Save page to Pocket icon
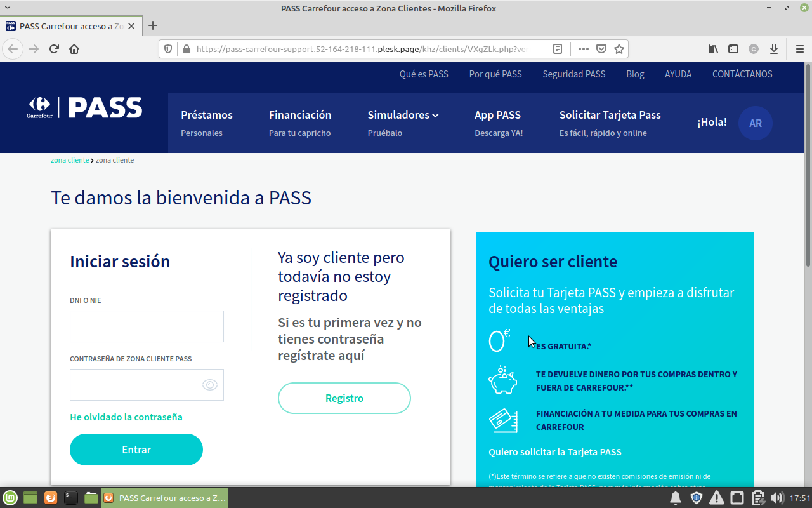This screenshot has width=812, height=508. click(x=601, y=49)
